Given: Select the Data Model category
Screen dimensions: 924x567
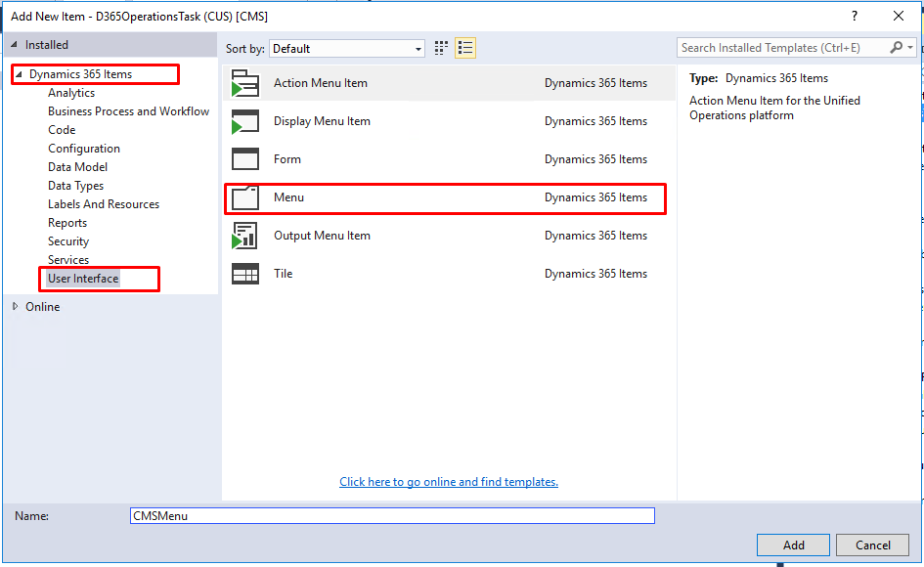Looking at the screenshot, I should click(x=78, y=167).
